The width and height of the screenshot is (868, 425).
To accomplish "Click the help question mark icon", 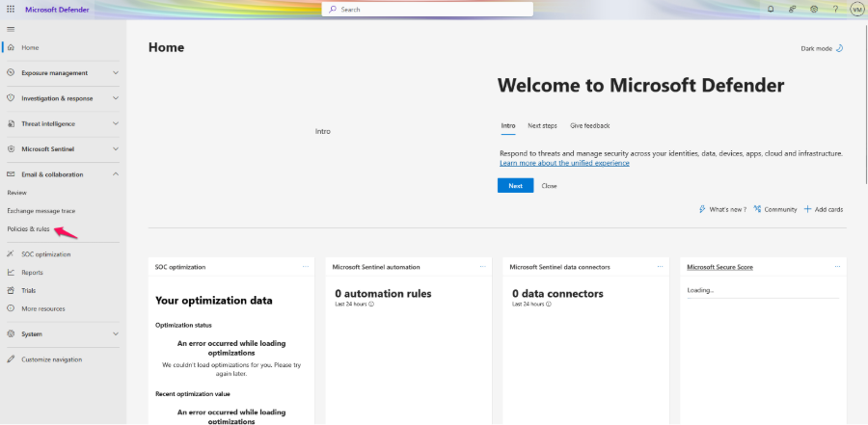I will pyautogui.click(x=835, y=9).
